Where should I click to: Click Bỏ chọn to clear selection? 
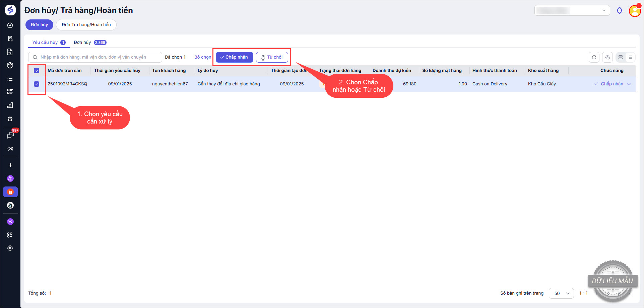coord(203,57)
